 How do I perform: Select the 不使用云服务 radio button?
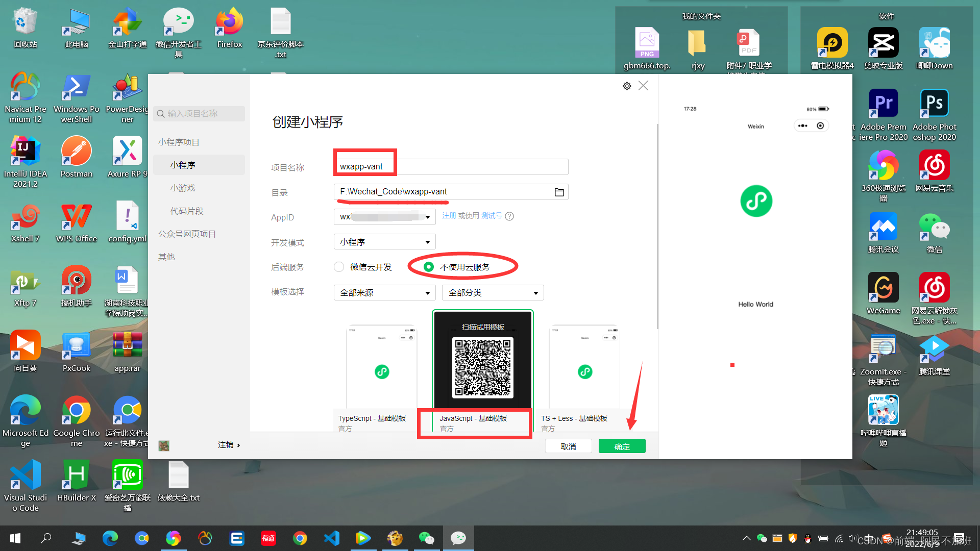coord(429,267)
